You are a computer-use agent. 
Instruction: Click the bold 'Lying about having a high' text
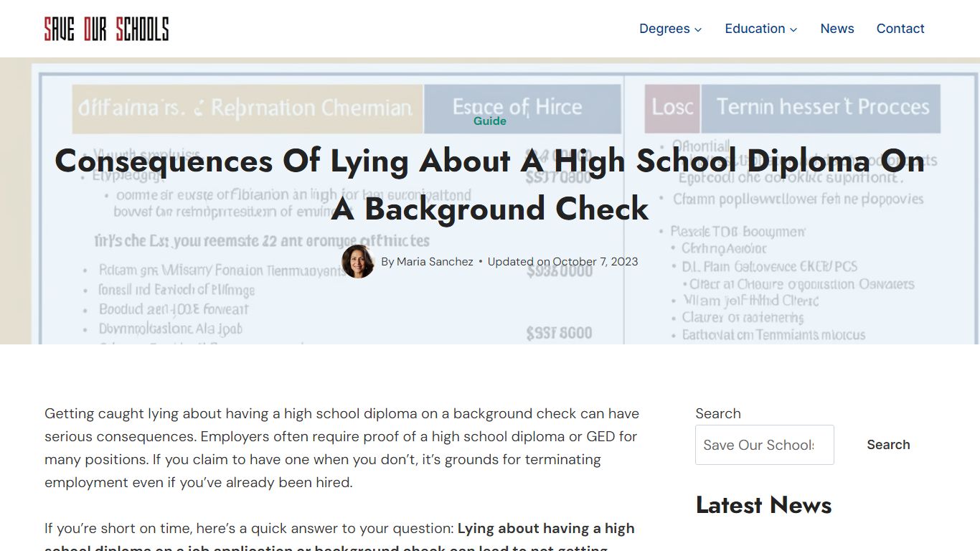tap(546, 528)
